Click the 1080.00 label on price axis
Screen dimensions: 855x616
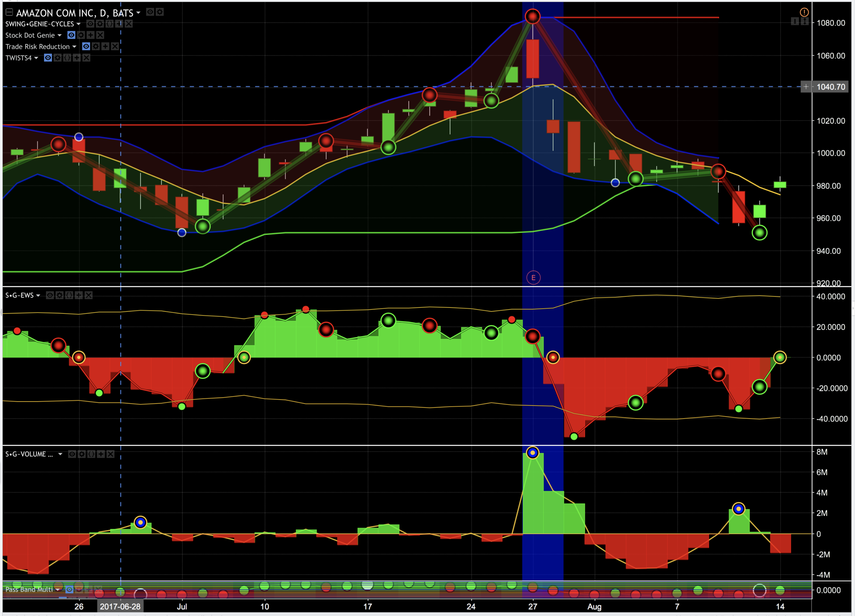(x=830, y=23)
